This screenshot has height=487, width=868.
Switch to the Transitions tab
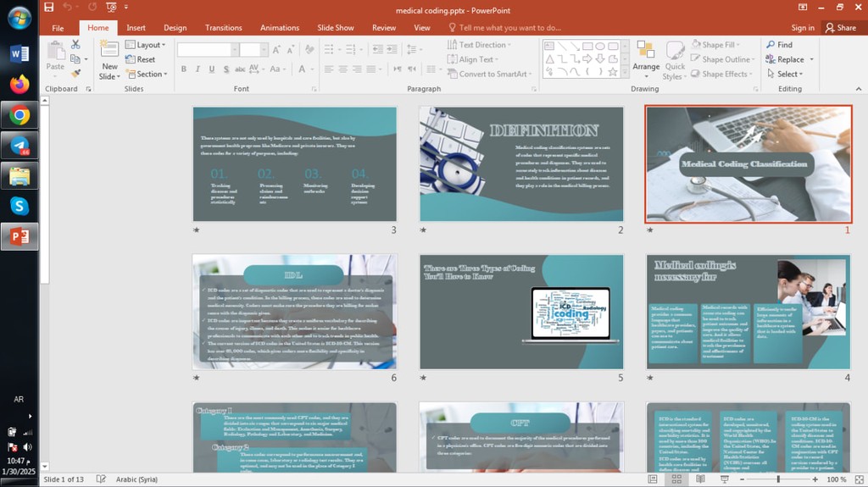(x=223, y=28)
